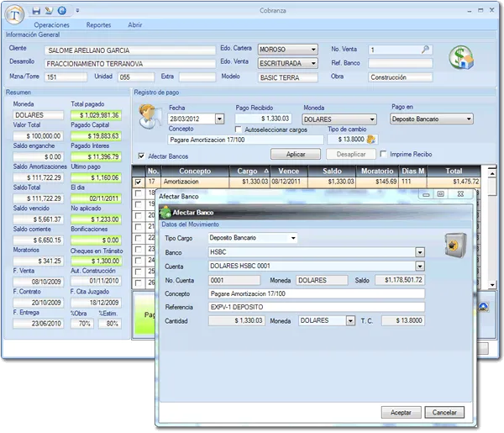Viewport: 504px width, 433px height.
Task: Sort grid by the Concepto column header
Action: tap(195, 172)
